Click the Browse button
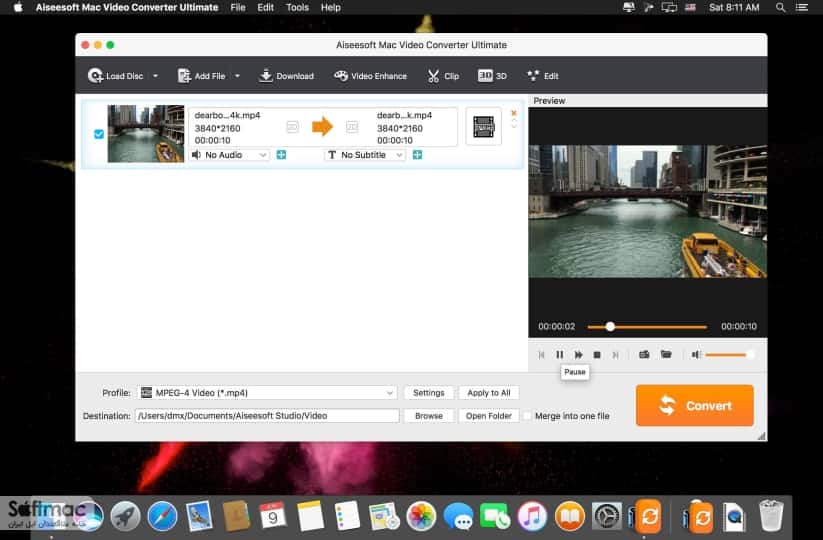823x540 pixels. coord(428,416)
